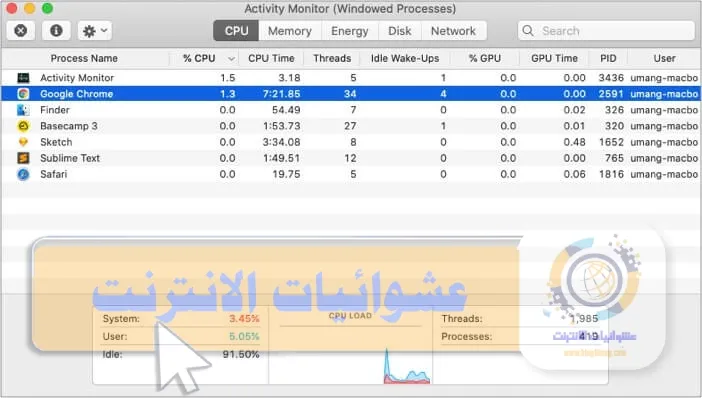Sort by CPU Time column
This screenshot has width=702, height=398.
click(x=271, y=58)
